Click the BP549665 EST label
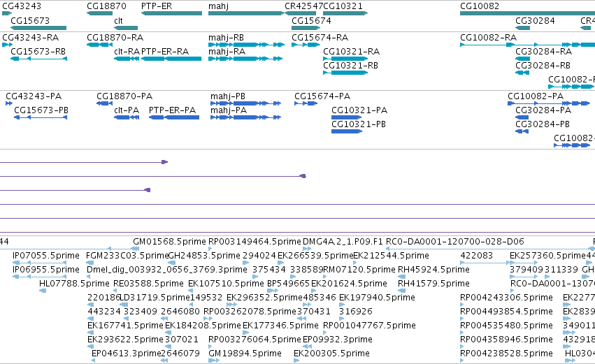Image resolution: width=595 pixels, height=364 pixels. [x=288, y=284]
